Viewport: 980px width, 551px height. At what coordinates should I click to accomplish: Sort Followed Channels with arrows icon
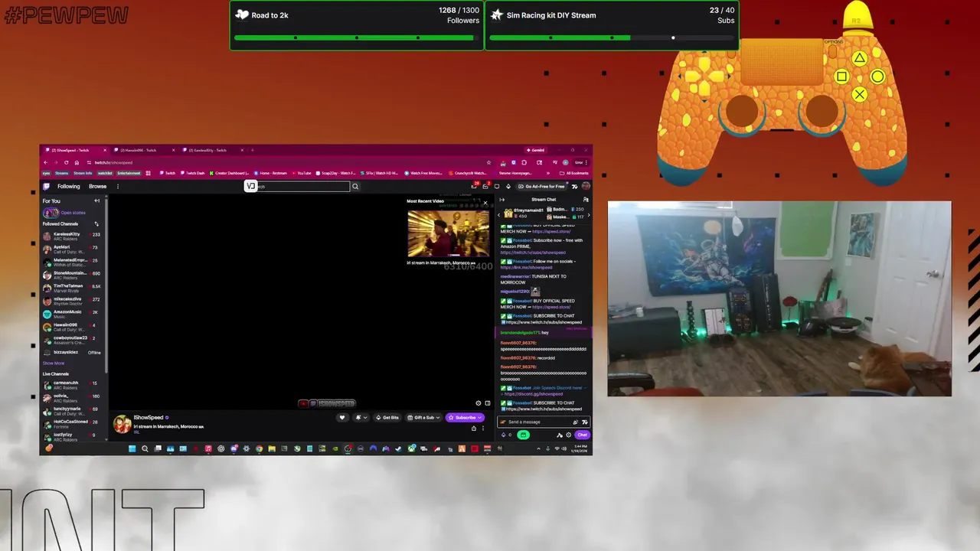[x=96, y=223]
